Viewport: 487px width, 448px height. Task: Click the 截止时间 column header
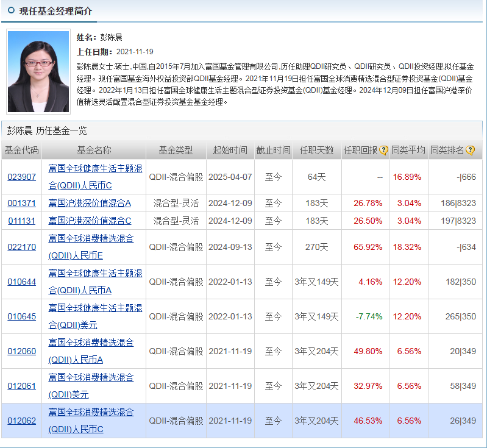pyautogui.click(x=273, y=151)
